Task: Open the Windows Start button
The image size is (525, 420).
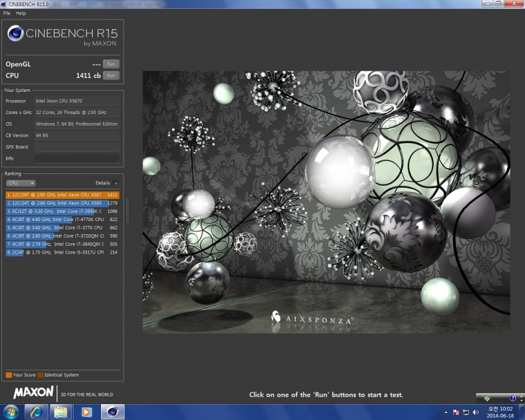Action: coord(11,412)
